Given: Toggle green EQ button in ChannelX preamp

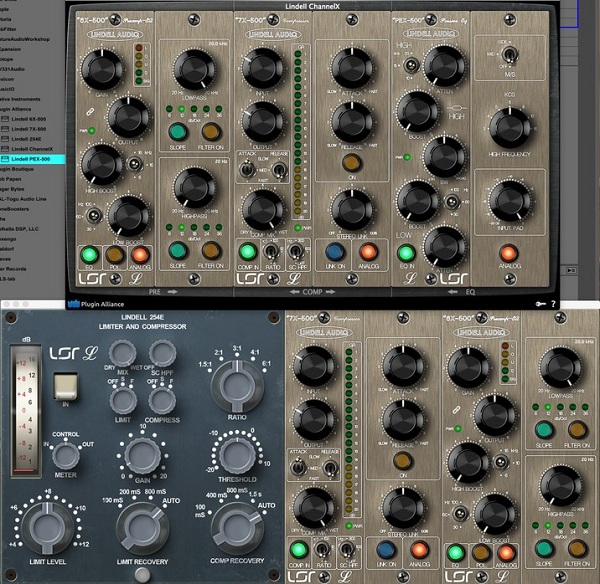Looking at the screenshot, I should (x=89, y=254).
